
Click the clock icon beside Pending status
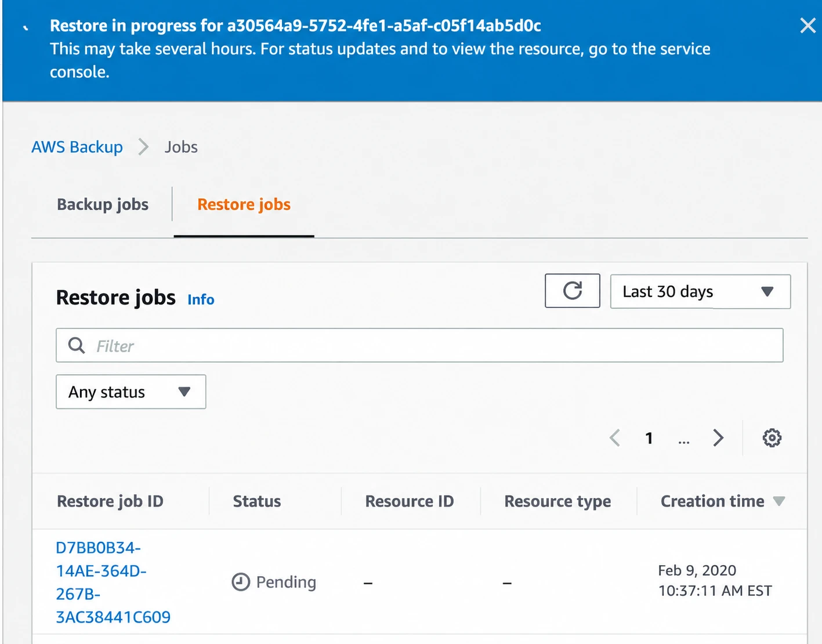[241, 581]
